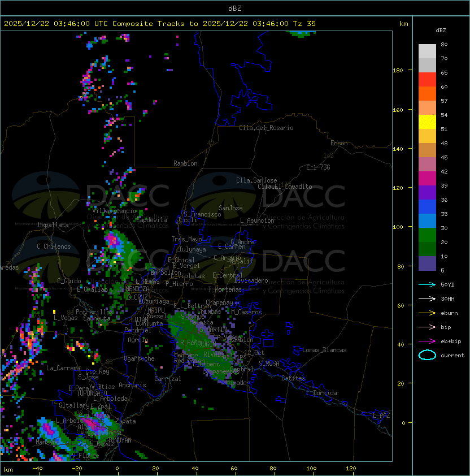Click the 'eb+bip' legend label
The width and height of the screenshot is (470, 476).
(x=451, y=341)
